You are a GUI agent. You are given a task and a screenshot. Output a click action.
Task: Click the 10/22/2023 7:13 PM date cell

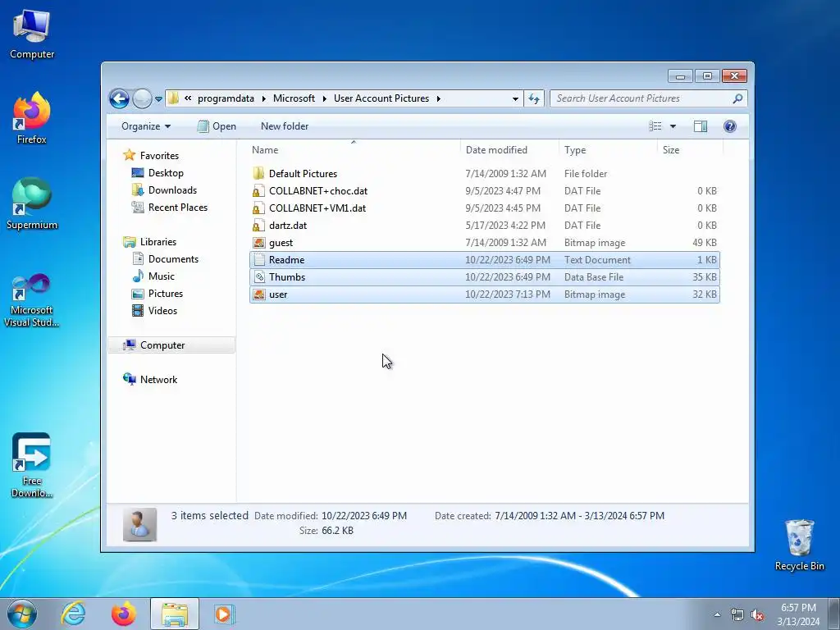(507, 294)
